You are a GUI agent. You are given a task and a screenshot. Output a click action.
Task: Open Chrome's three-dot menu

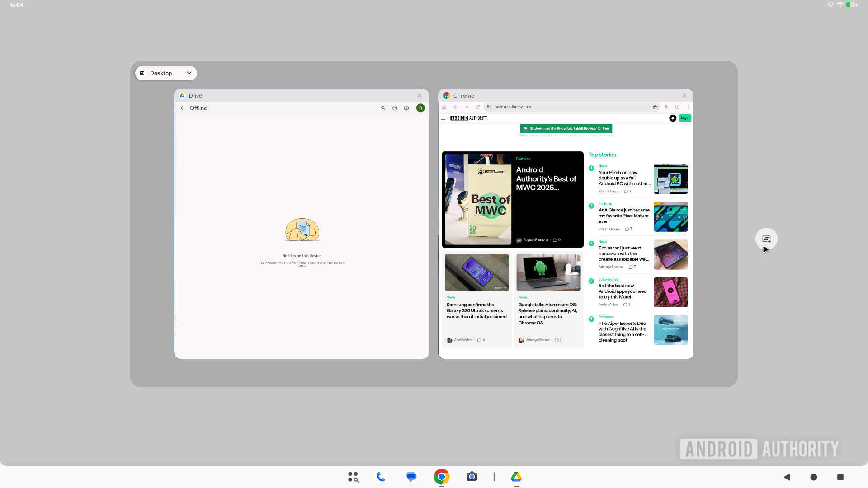(689, 107)
